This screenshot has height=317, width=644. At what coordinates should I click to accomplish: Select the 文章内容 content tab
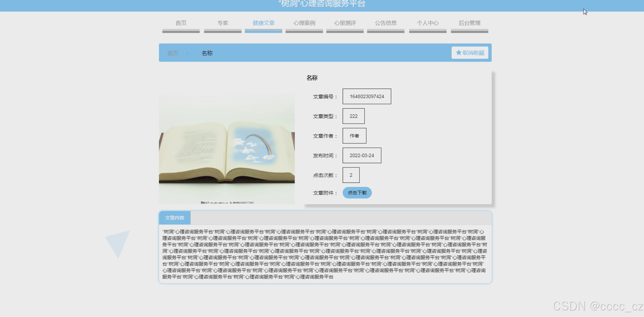point(174,218)
